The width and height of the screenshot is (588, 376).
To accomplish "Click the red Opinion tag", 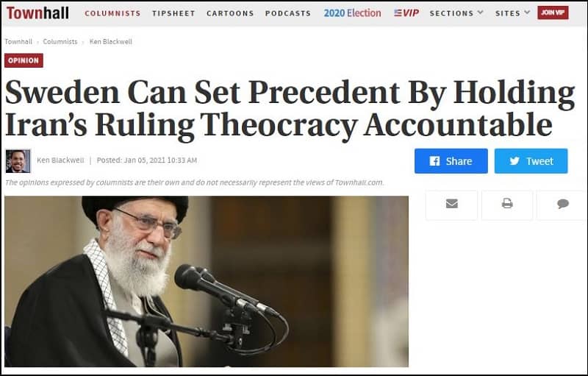I will (24, 60).
